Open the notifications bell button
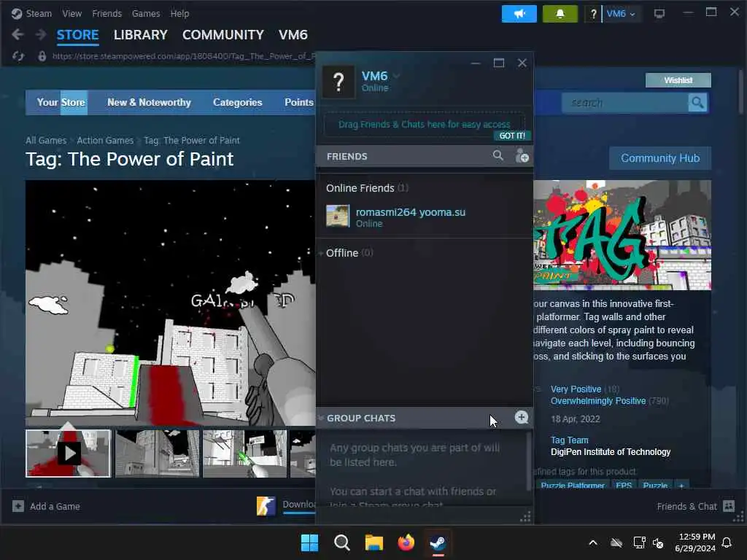The height and width of the screenshot is (560, 747). (x=560, y=14)
